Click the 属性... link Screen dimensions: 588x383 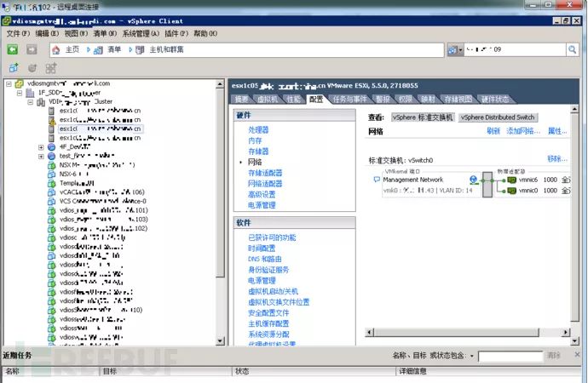coord(557,131)
